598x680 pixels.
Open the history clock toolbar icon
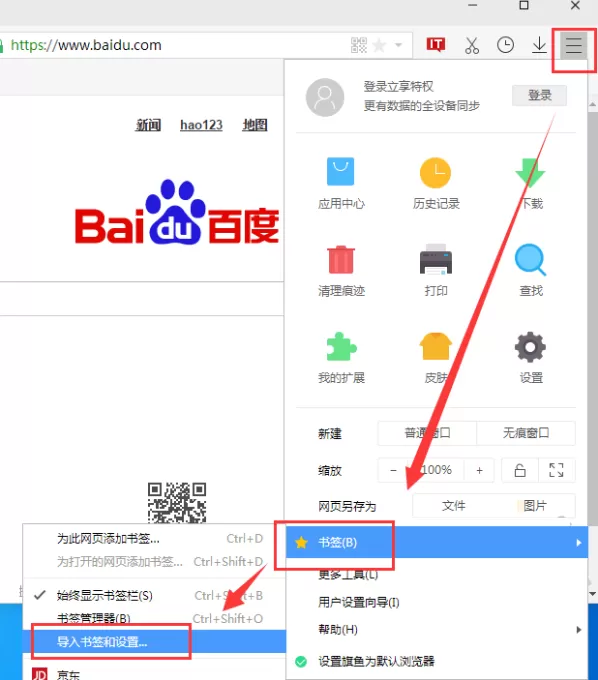point(505,45)
